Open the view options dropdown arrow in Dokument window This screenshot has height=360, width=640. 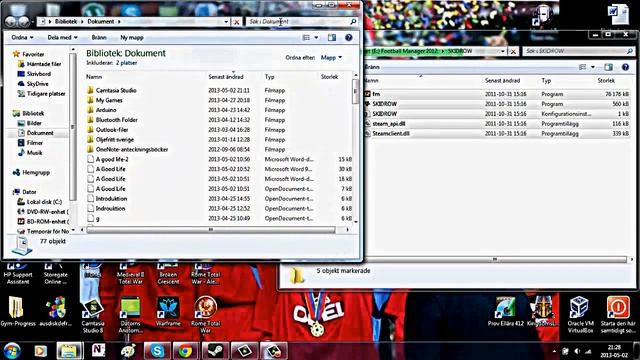pyautogui.click(x=316, y=38)
